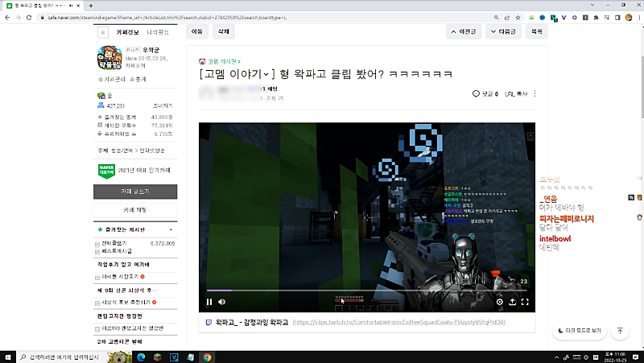Screen dimensions: 644x363
Task: Return to list with 목록 button
Action: 536,31
